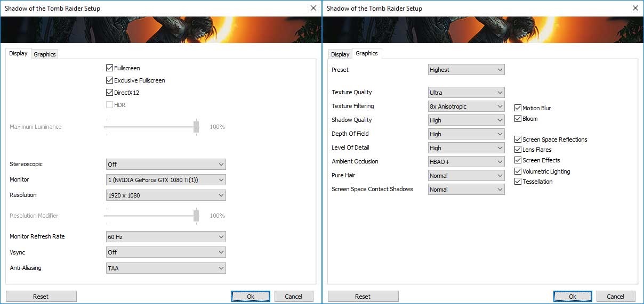Disable Lens Flares checkbox
Image resolution: width=644 pixels, height=304 pixels.
pos(518,150)
